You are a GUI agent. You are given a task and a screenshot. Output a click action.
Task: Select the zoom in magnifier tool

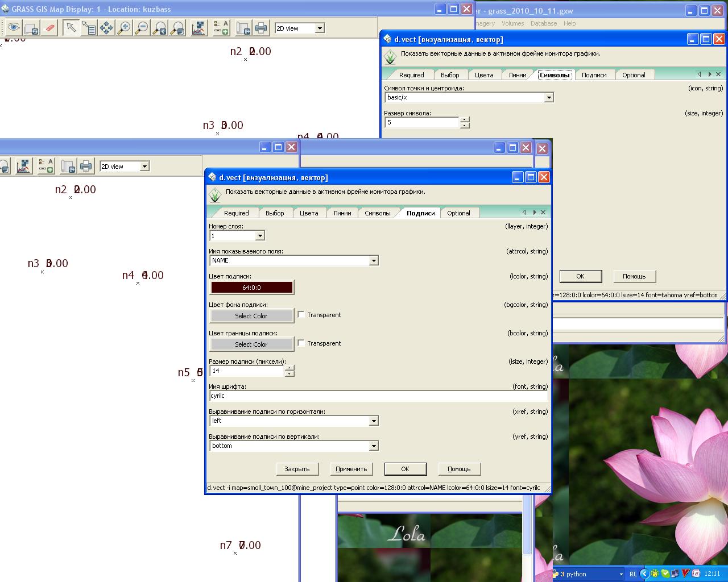(x=124, y=28)
